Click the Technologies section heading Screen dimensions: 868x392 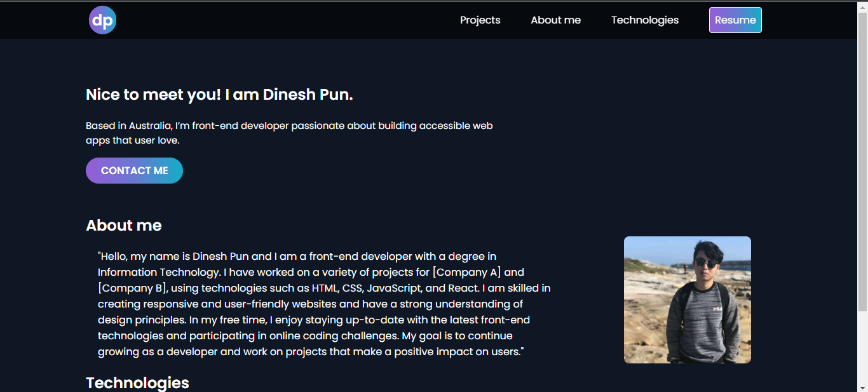137,382
